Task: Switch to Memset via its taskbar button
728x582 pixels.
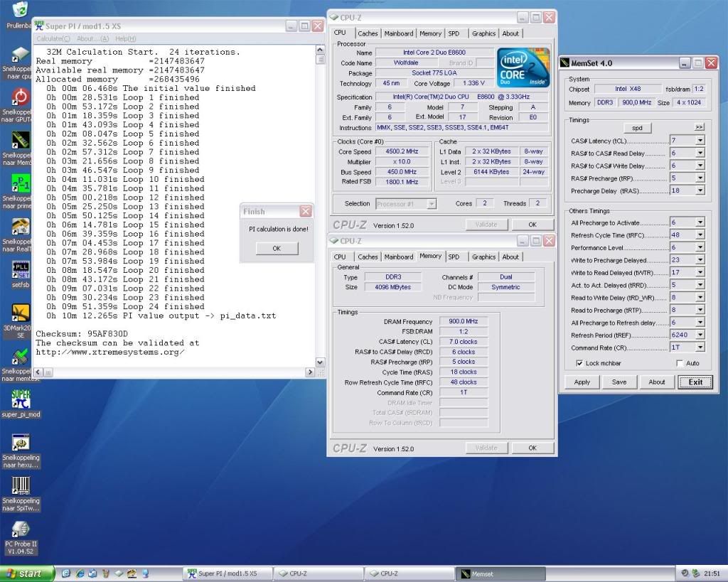Action: [500, 573]
